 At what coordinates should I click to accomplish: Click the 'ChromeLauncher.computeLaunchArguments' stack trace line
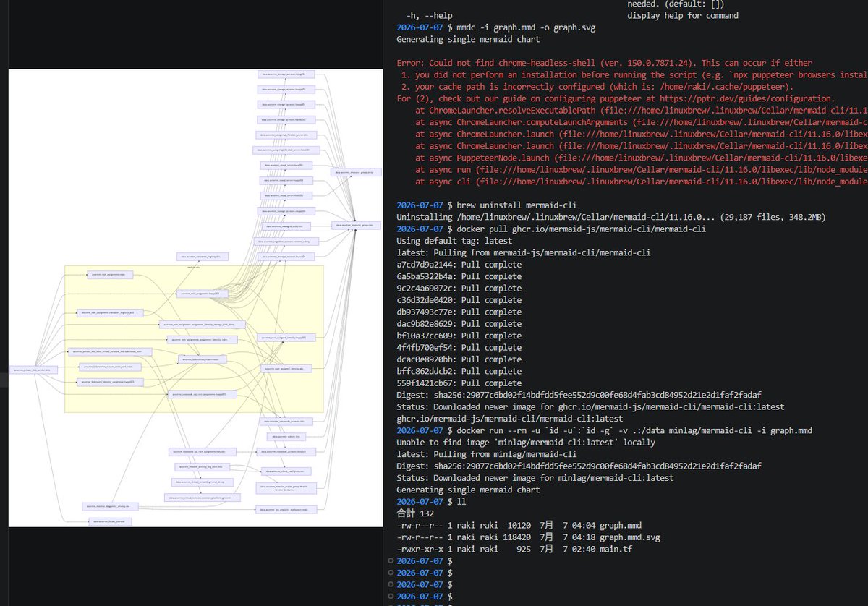coord(641,122)
